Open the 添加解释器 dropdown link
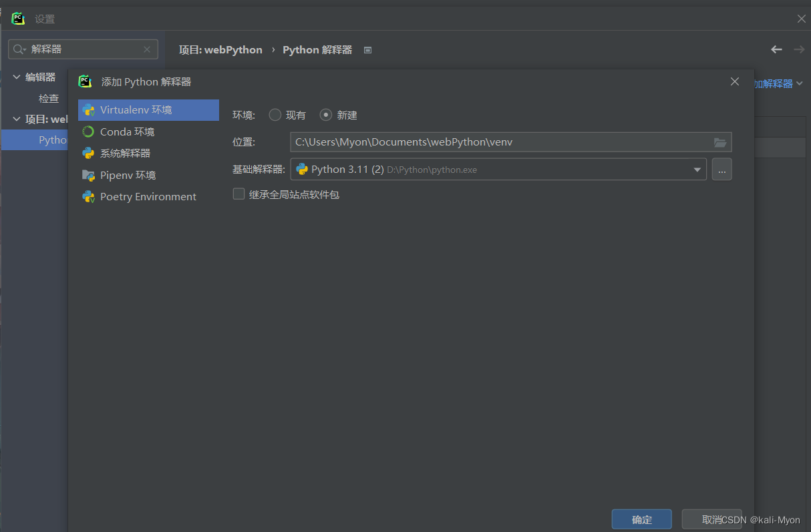Image resolution: width=811 pixels, height=532 pixels. (778, 83)
